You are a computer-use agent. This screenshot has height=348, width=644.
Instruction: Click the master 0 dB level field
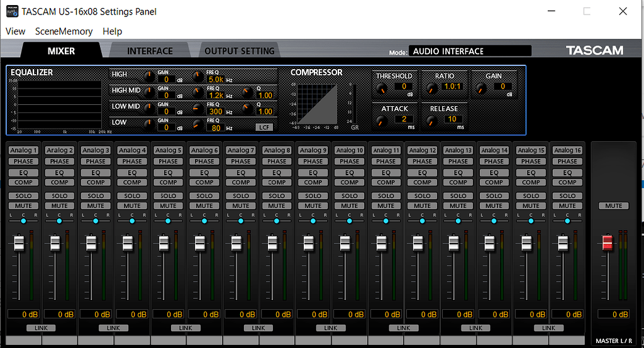(x=614, y=314)
